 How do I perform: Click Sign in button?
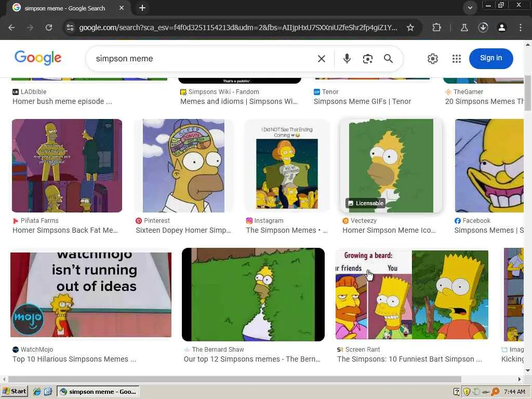(x=491, y=58)
